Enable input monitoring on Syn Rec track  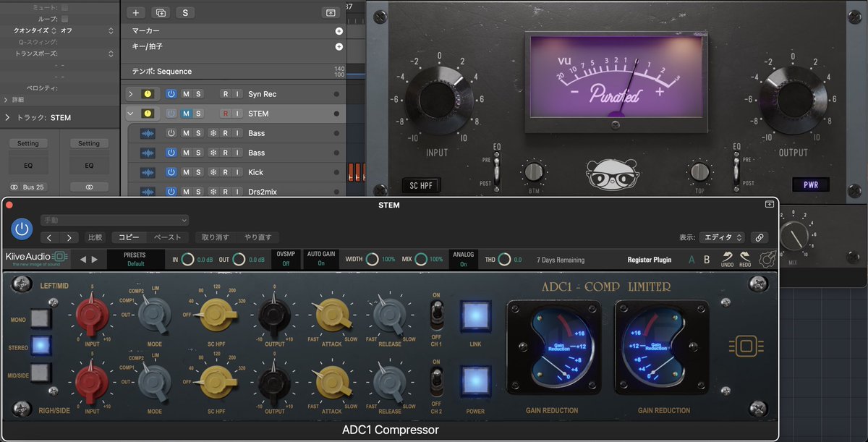click(x=237, y=94)
